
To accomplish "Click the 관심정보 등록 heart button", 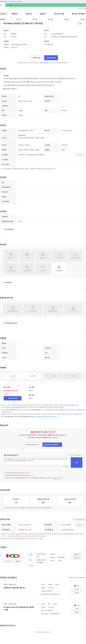I will (x=35, y=58).
